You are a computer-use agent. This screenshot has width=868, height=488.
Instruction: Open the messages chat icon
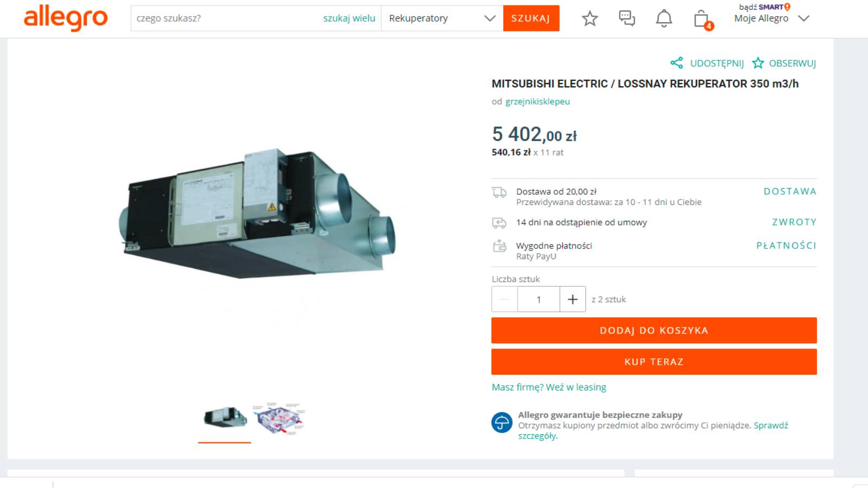click(627, 18)
